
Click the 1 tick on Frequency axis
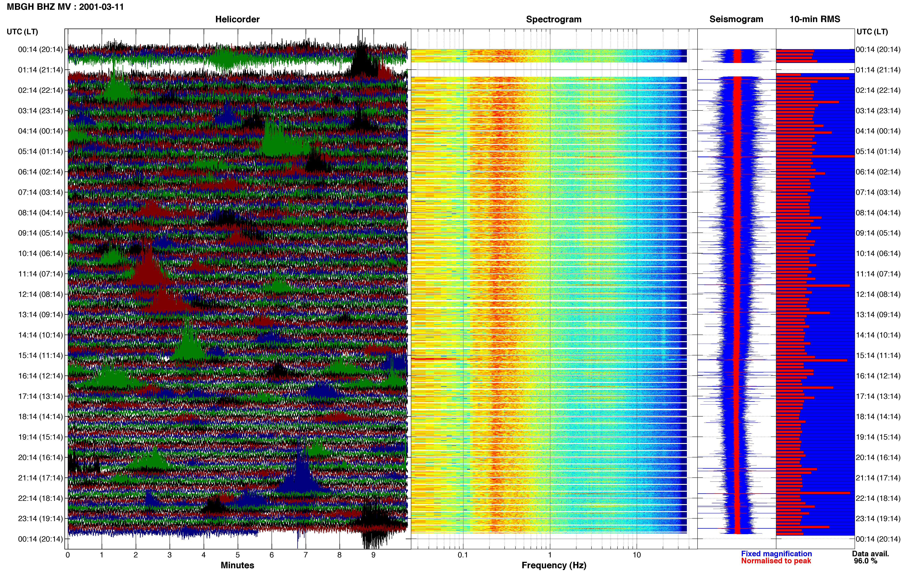pyautogui.click(x=550, y=555)
